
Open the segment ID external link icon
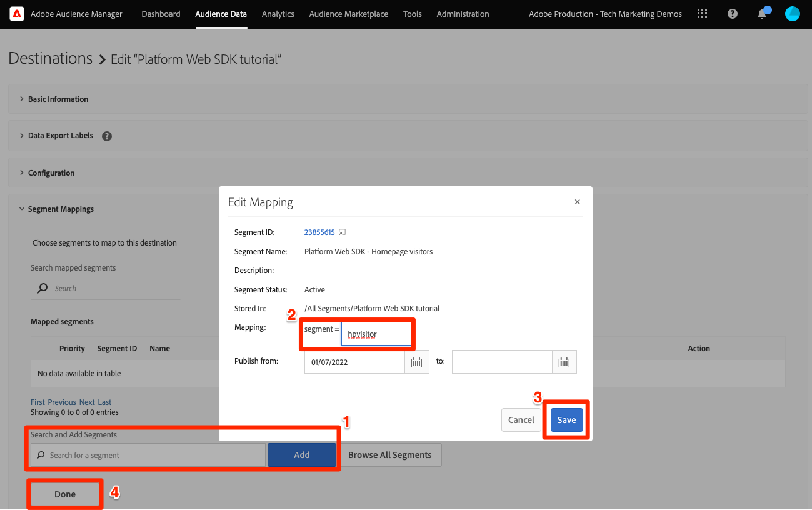[342, 232]
